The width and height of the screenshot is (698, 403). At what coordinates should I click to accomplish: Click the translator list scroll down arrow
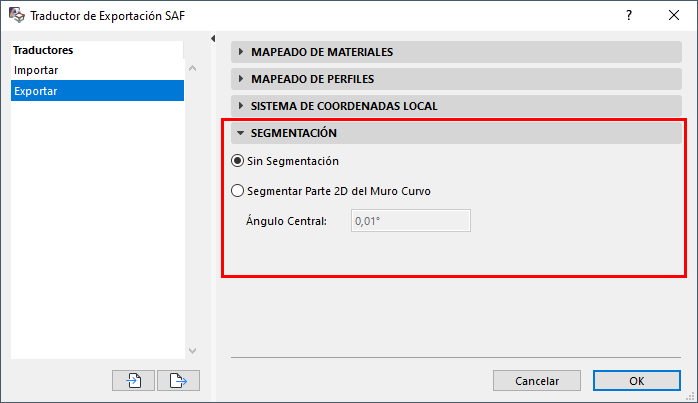pos(192,350)
